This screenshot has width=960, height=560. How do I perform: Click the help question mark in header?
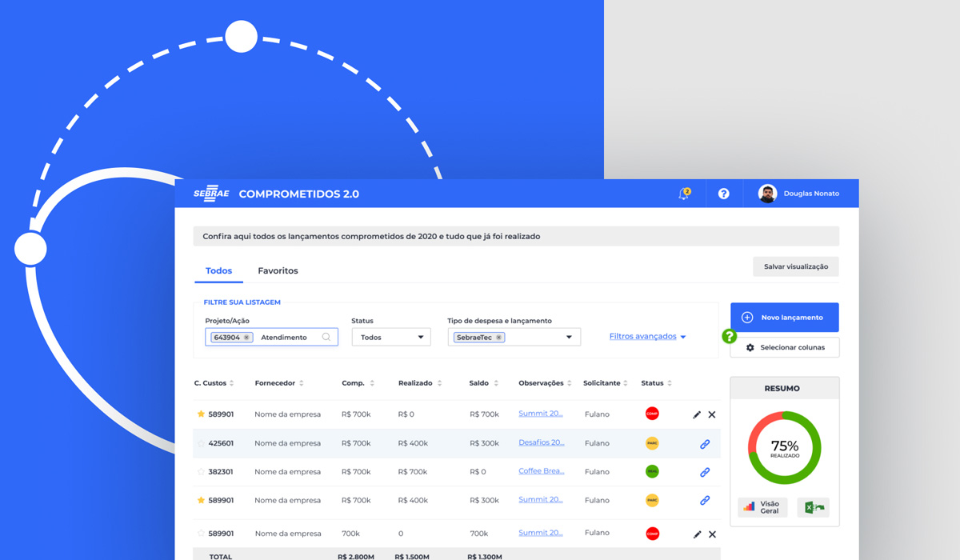coord(723,194)
